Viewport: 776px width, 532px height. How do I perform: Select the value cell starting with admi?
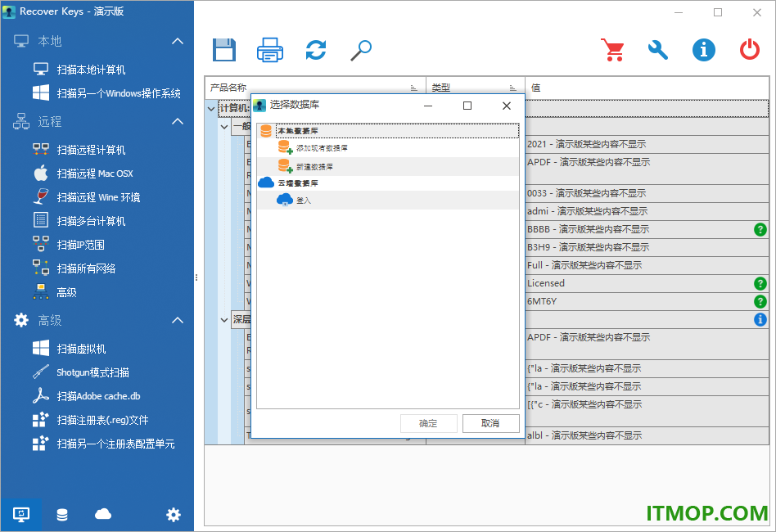coord(647,211)
